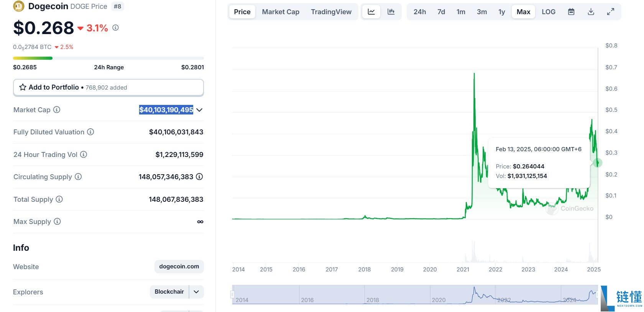Select the 24h time range
Image resolution: width=644 pixels, height=312 pixels.
coord(420,12)
